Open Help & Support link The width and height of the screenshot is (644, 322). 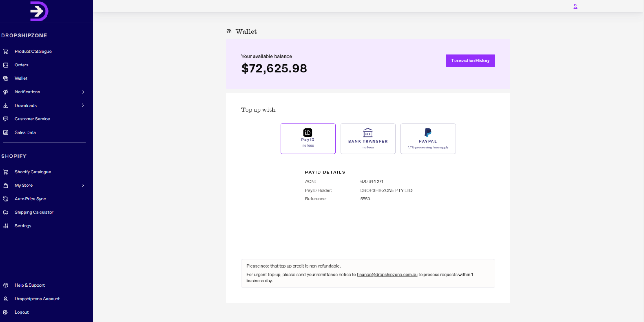29,285
